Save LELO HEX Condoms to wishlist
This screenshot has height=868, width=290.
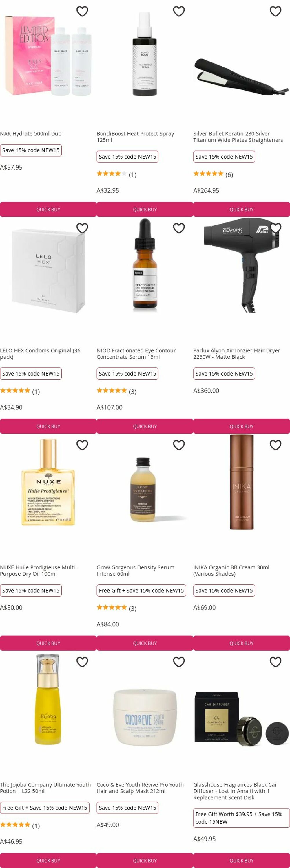[82, 229]
